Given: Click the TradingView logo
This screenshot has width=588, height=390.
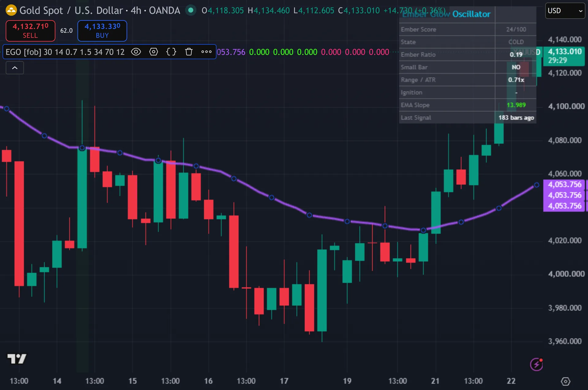Looking at the screenshot, I should coord(17,359).
